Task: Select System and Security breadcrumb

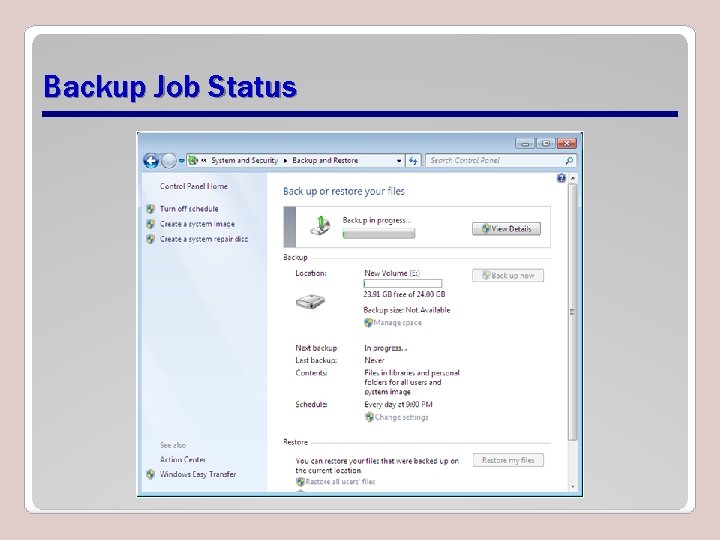Action: [244, 160]
